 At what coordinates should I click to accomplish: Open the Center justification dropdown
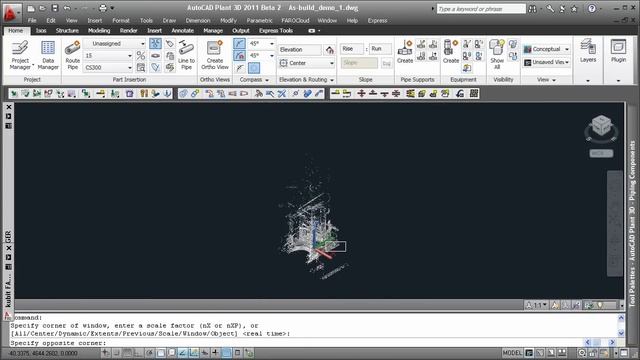click(307, 63)
